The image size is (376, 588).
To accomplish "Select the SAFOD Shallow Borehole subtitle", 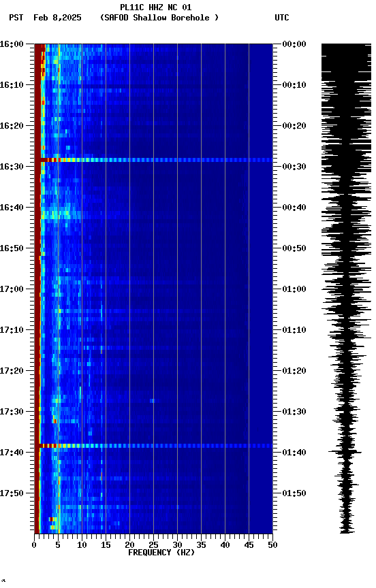I will click(159, 18).
